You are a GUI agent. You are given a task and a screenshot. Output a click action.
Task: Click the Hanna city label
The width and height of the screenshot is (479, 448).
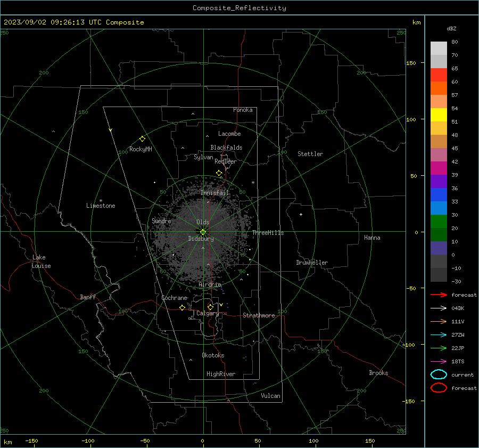tap(372, 238)
